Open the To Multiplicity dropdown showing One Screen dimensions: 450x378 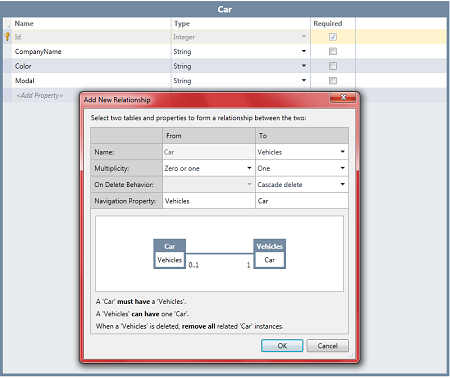pos(342,168)
